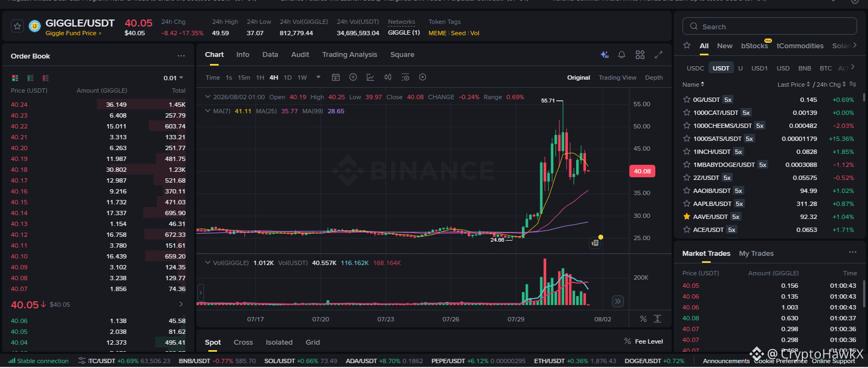Expand the 40.05 current price arrow
Viewport: 868px width, 368px height.
click(x=181, y=304)
